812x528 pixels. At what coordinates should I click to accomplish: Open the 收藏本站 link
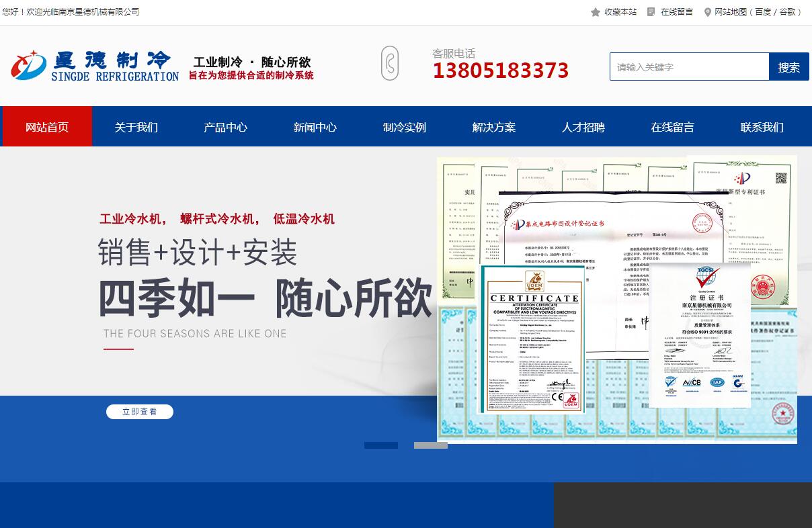pos(620,12)
